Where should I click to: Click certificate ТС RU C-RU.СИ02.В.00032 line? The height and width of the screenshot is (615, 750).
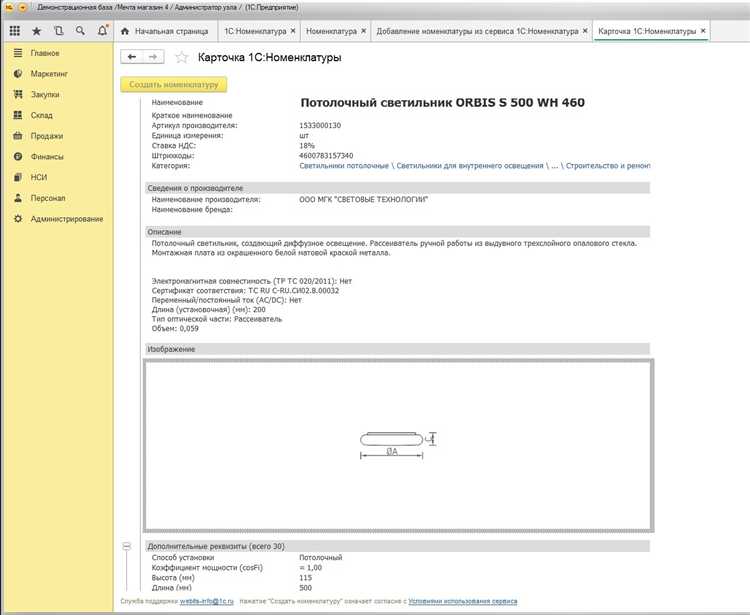point(245,291)
